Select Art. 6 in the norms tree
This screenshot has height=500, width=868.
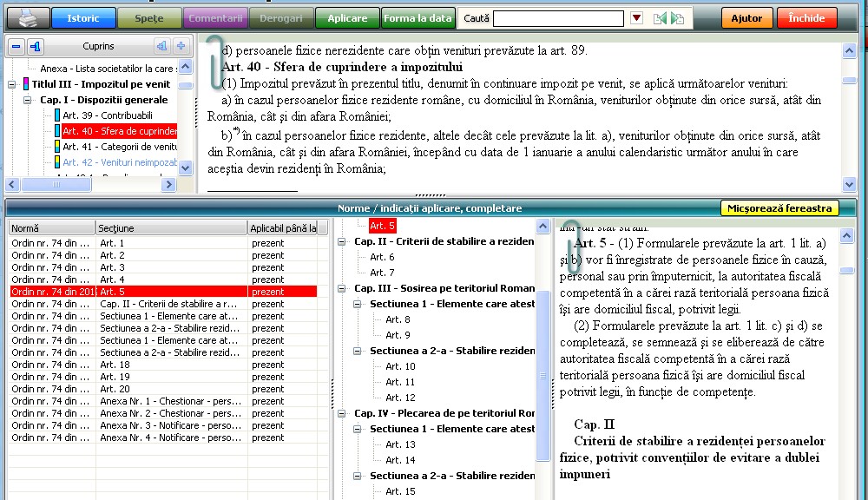(x=382, y=257)
